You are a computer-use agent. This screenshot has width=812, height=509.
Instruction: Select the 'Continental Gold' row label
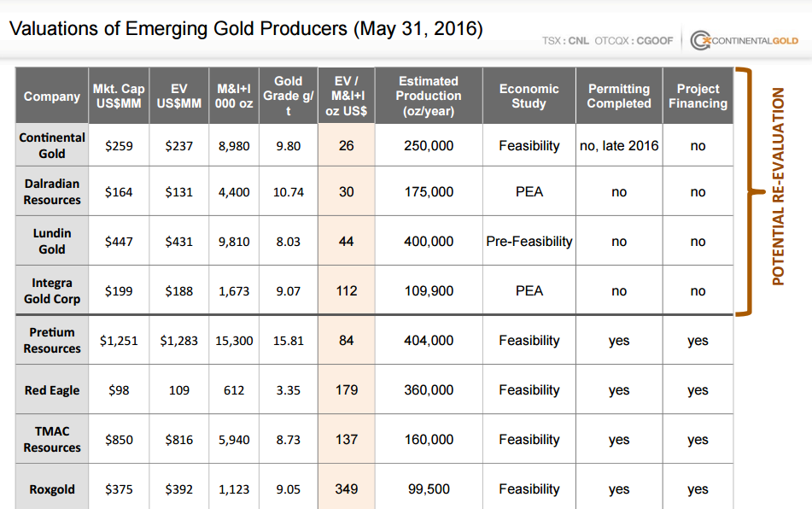click(x=52, y=145)
